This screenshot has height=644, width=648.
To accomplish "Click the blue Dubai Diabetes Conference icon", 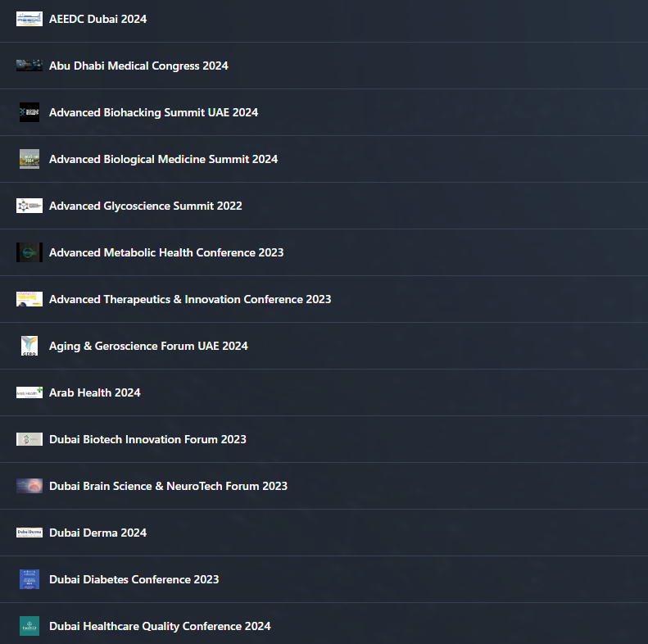I will point(29,579).
